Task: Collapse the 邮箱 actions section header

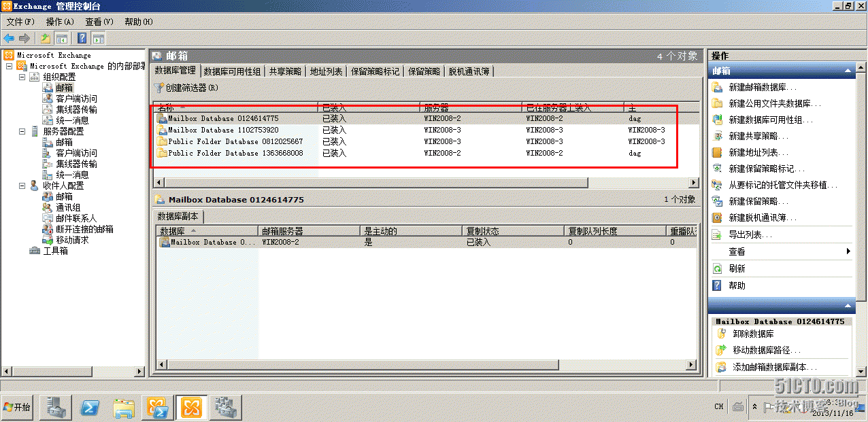Action: [x=848, y=71]
